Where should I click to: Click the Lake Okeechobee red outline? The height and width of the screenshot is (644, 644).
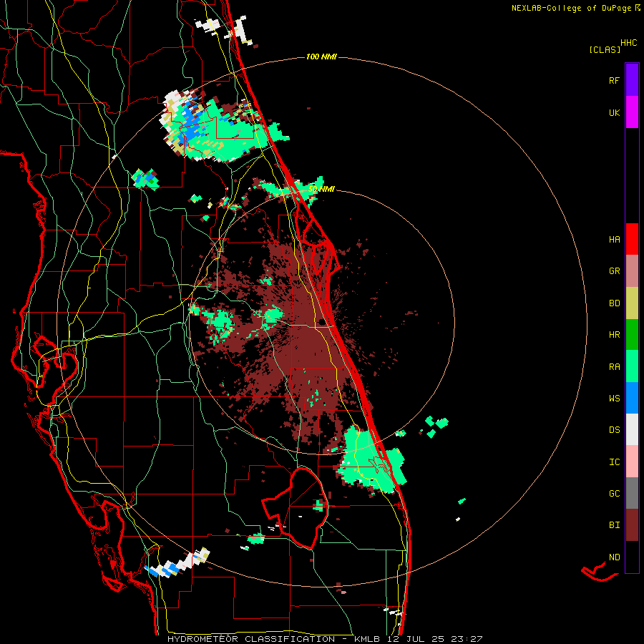click(x=296, y=508)
